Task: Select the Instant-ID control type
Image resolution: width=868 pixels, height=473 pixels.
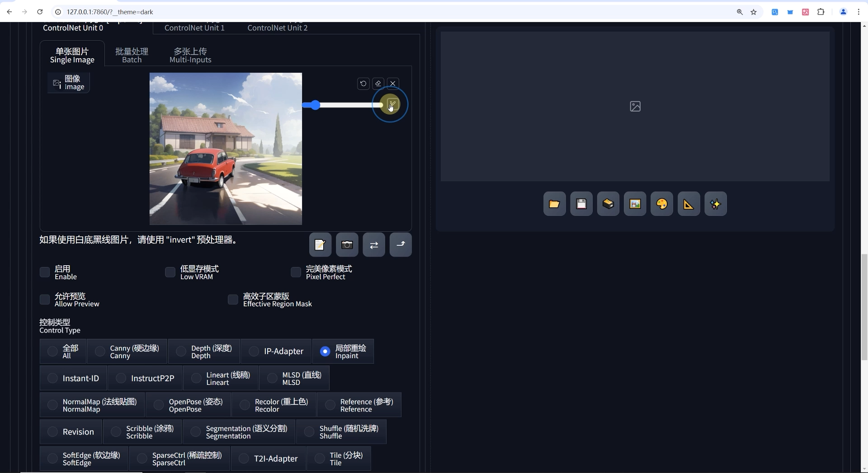Action: pyautogui.click(x=73, y=378)
